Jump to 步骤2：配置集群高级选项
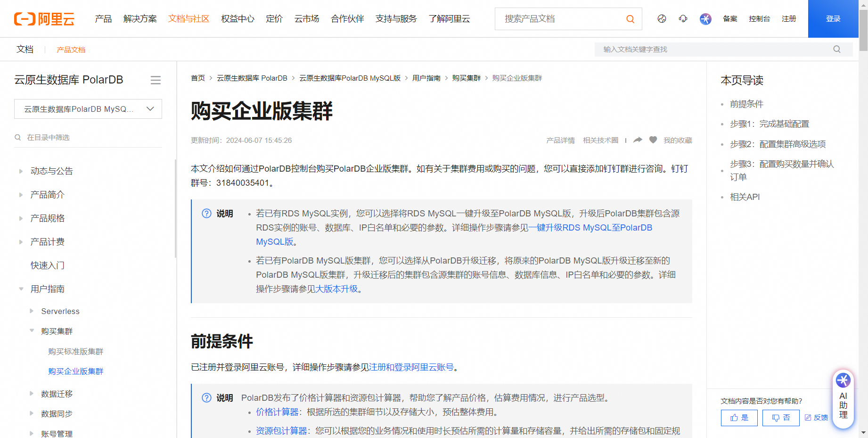868x438 pixels. click(778, 144)
